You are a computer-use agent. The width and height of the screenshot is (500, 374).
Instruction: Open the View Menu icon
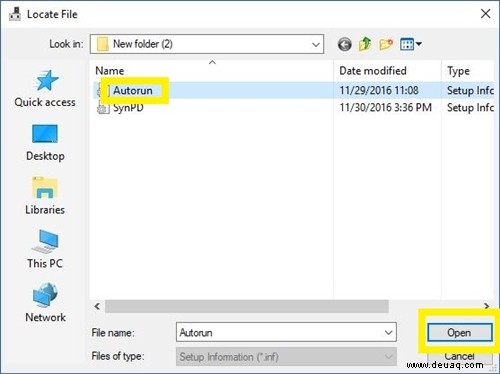tap(411, 44)
